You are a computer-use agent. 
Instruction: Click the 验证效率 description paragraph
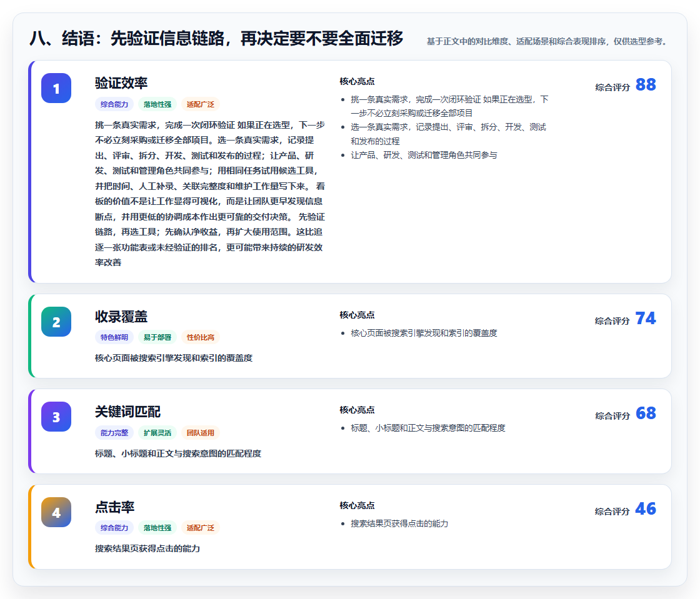[210, 194]
